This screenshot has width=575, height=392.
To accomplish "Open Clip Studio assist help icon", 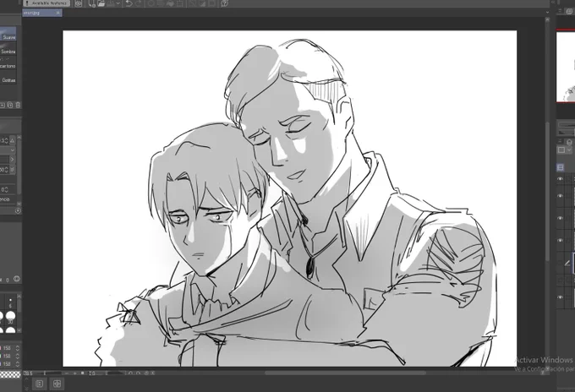I will [x=225, y=3].
